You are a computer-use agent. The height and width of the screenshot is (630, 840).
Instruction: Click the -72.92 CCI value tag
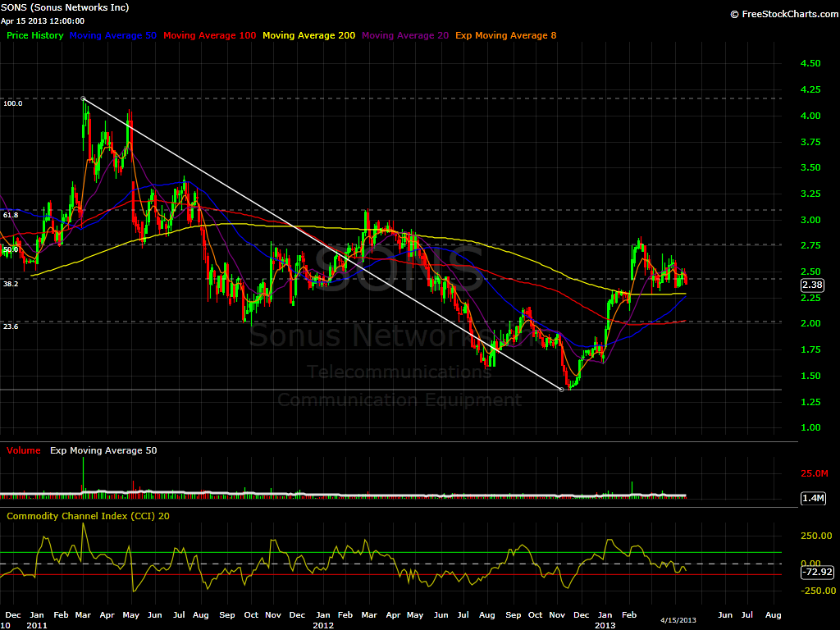click(817, 572)
